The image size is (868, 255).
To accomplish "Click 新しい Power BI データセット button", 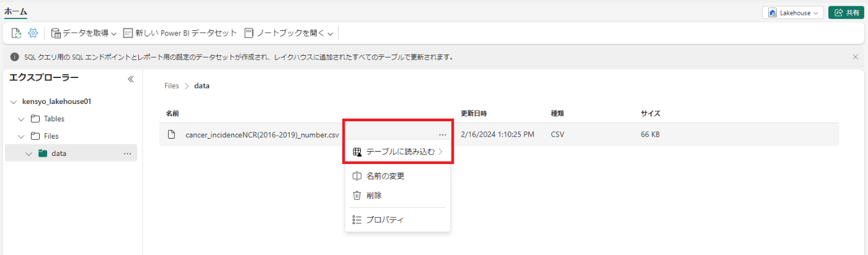I will (180, 33).
